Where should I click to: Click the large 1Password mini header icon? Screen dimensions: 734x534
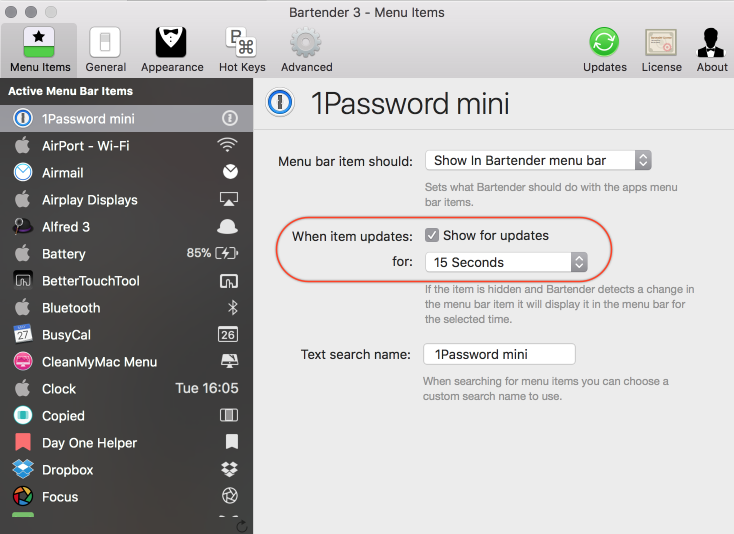click(x=280, y=102)
